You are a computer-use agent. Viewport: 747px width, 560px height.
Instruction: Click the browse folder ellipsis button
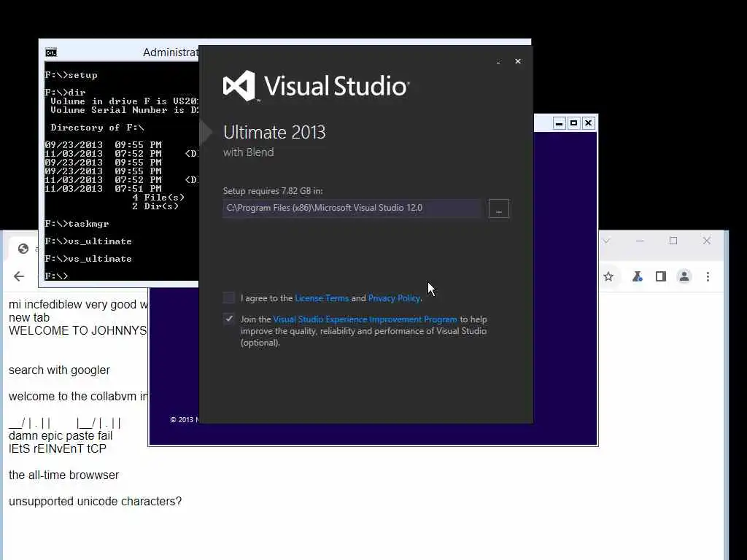[x=499, y=209]
